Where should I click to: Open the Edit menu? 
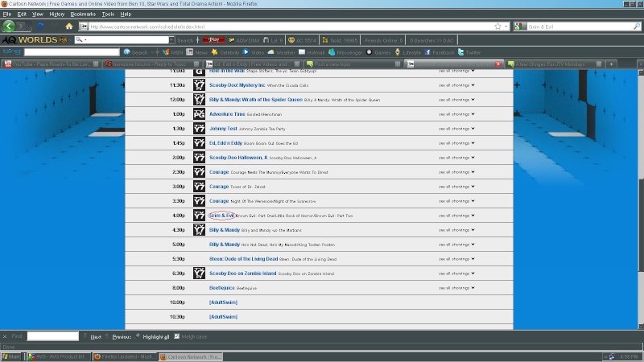click(22, 14)
